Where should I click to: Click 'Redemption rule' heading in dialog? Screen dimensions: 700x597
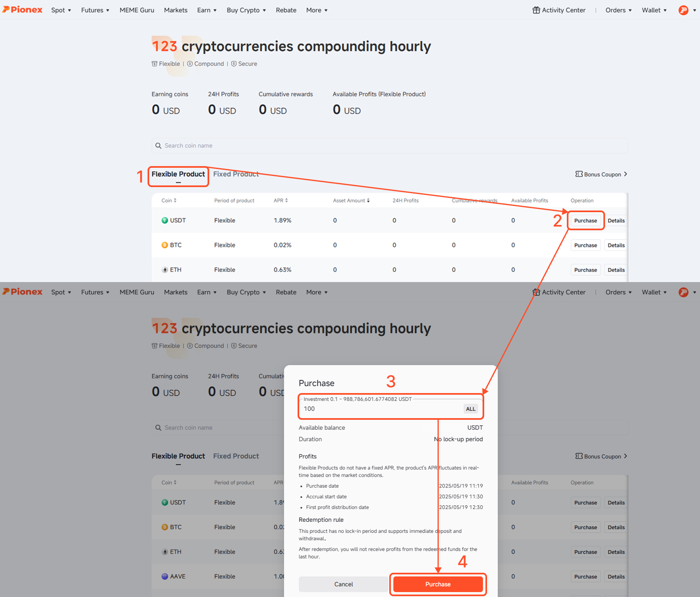click(321, 520)
